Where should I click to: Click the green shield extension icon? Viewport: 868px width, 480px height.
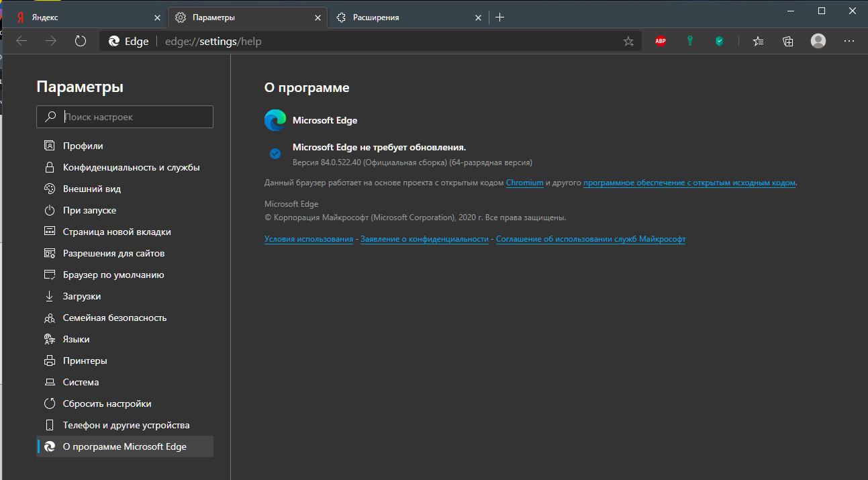[x=719, y=41]
